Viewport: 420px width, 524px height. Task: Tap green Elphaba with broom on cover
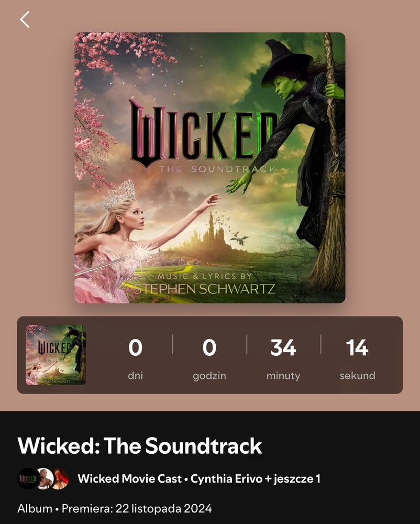pyautogui.click(x=301, y=150)
